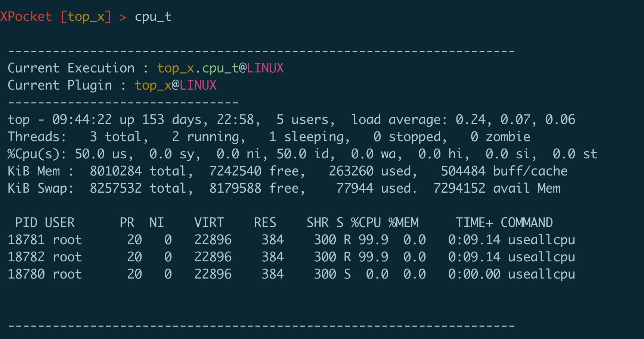Click the %MEM column header

point(403,223)
